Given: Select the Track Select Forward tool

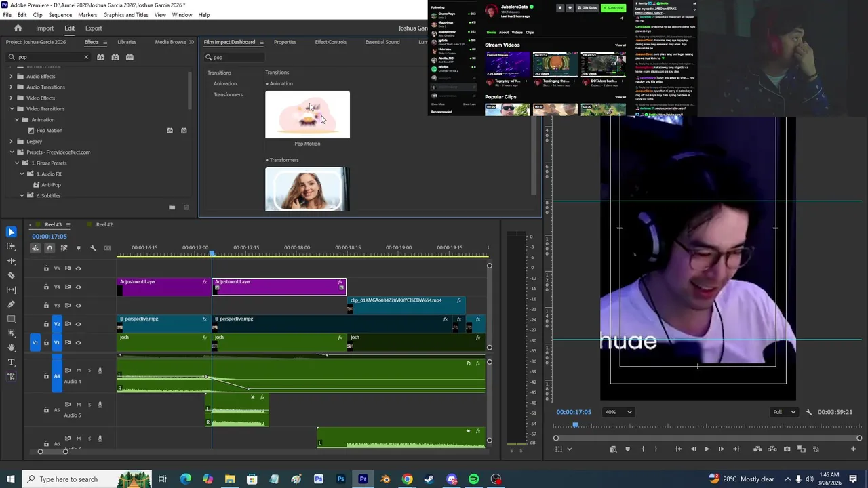Looking at the screenshot, I should 11,246.
